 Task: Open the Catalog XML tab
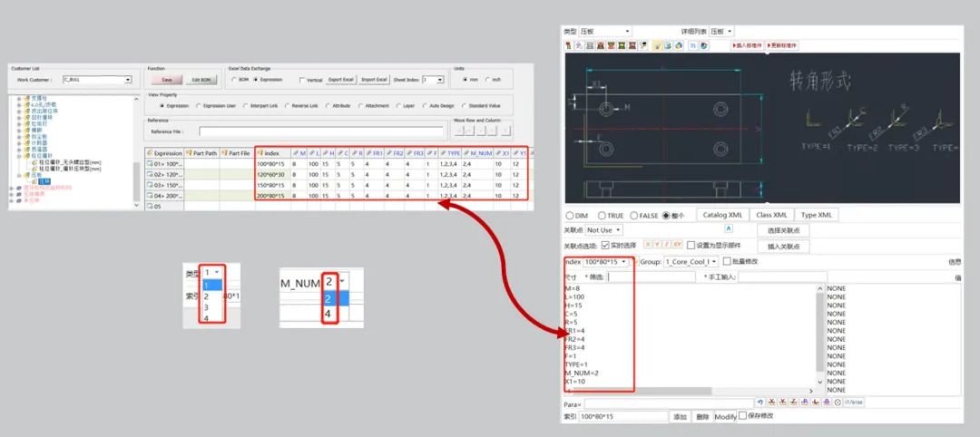click(722, 215)
